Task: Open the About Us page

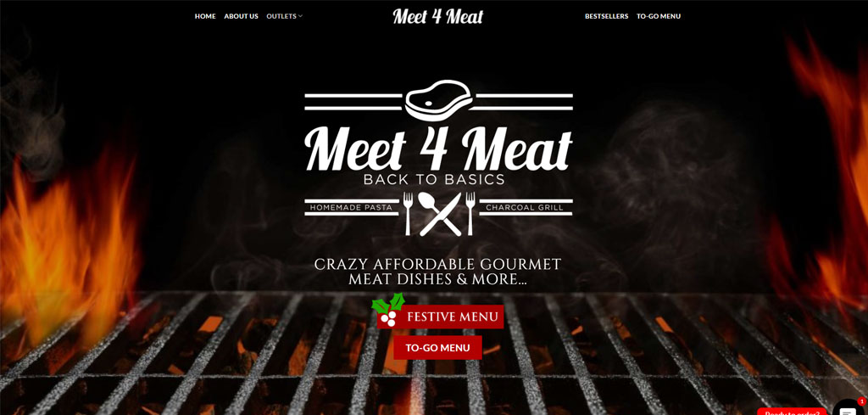Action: [242, 16]
